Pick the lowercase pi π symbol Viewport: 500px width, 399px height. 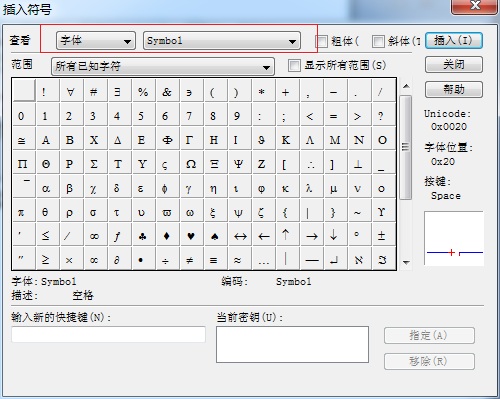(x=21, y=212)
